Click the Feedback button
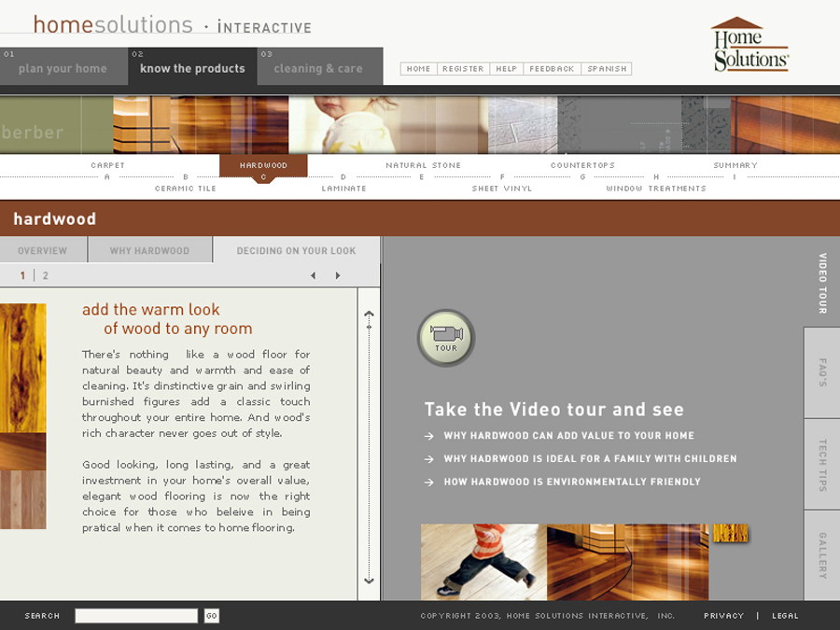Viewport: 840px width, 630px height. (x=552, y=68)
